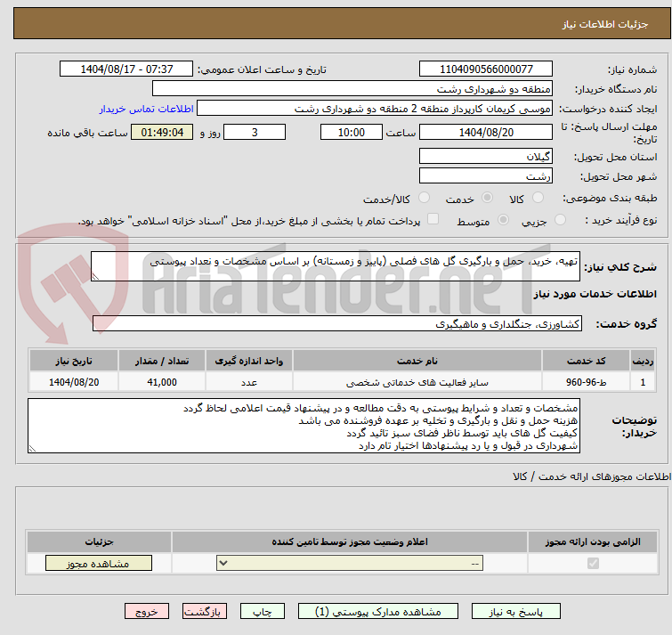Screen dimensions: 672x635
Task: Click service code cell 'ط-96-960'
Action: click(586, 382)
